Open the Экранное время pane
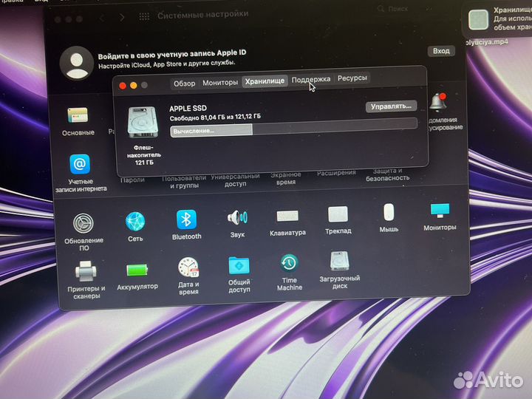 [x=286, y=179]
